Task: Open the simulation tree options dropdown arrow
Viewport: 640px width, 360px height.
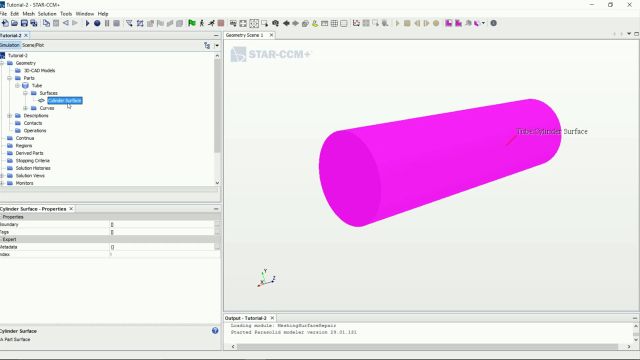Action: click(217, 46)
